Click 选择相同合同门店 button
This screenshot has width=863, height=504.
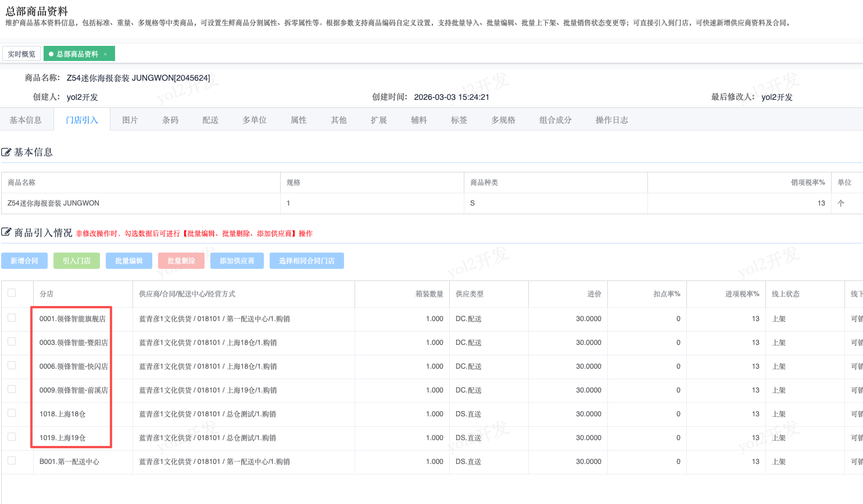(307, 261)
